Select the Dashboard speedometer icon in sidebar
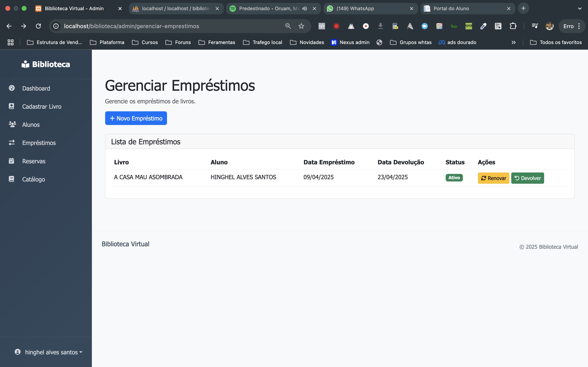 tap(12, 88)
